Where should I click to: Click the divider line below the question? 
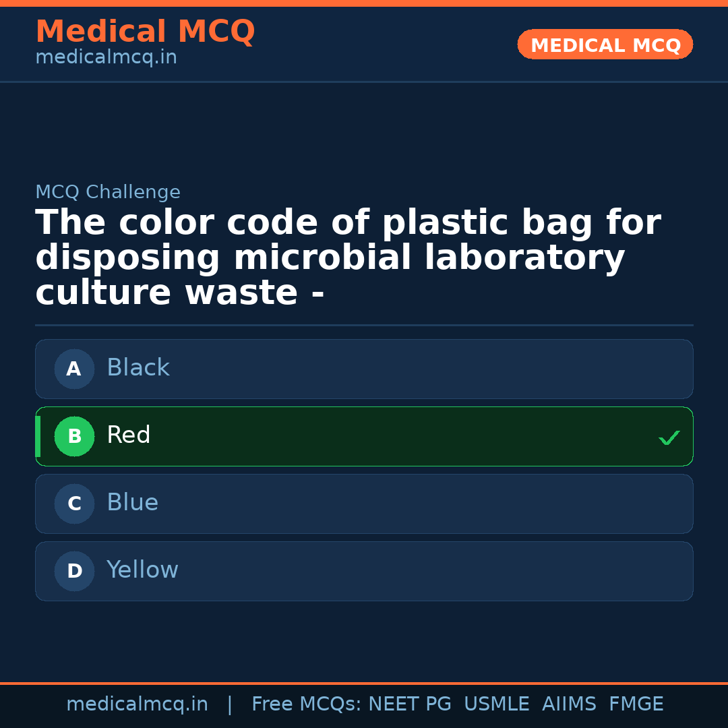coord(364,326)
